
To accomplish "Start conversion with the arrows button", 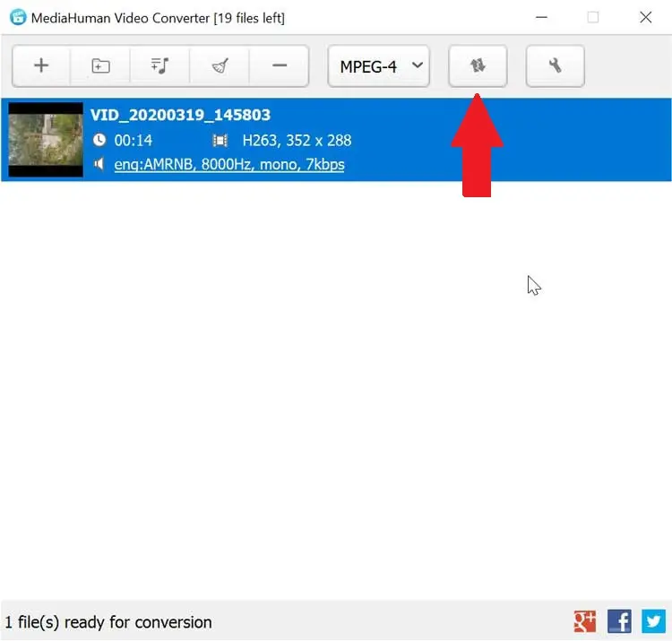I will tap(478, 66).
